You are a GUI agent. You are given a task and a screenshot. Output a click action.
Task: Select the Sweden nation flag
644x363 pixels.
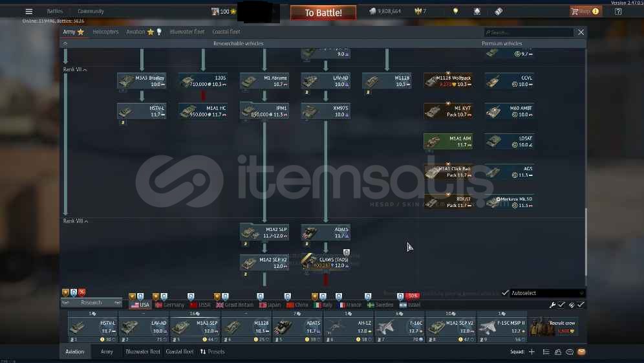380,305
